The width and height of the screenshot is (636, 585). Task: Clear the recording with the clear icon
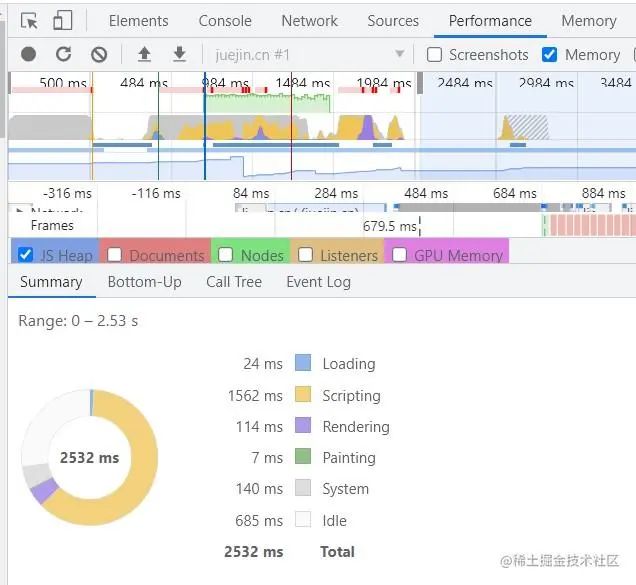(x=99, y=54)
